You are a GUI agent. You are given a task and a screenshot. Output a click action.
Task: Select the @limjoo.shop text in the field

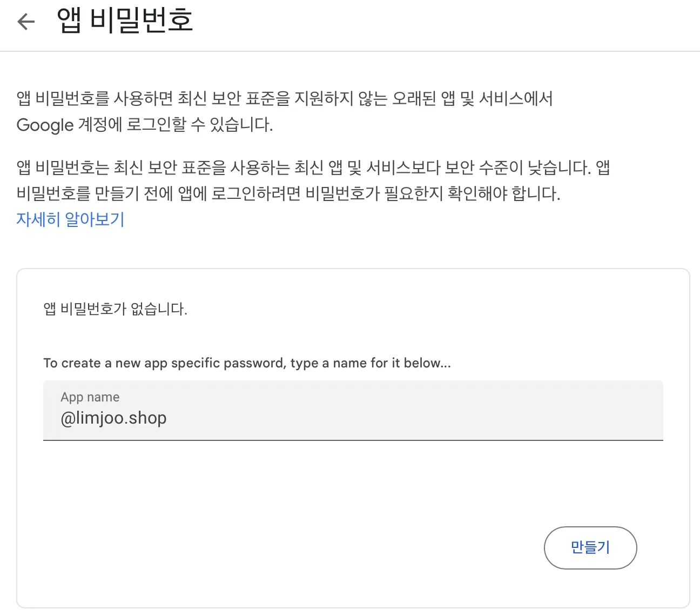(x=114, y=417)
